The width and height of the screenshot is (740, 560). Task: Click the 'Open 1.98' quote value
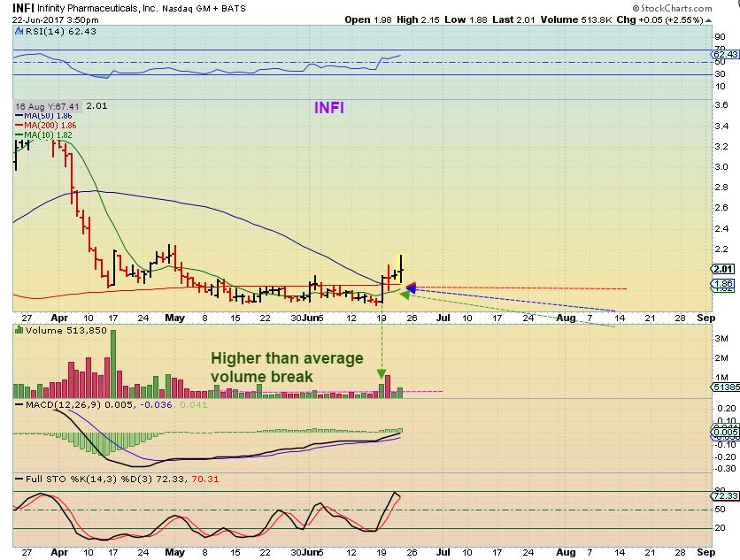pyautogui.click(x=368, y=19)
